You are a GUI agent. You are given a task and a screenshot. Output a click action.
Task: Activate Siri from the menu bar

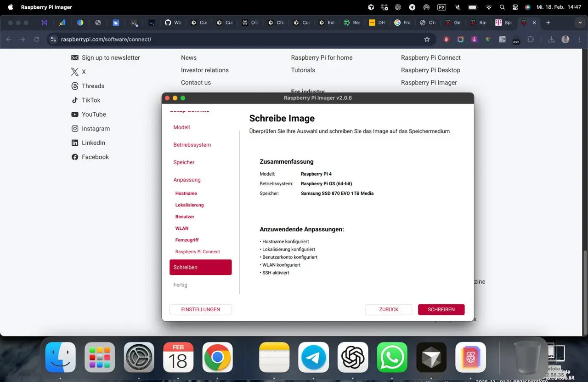527,7
